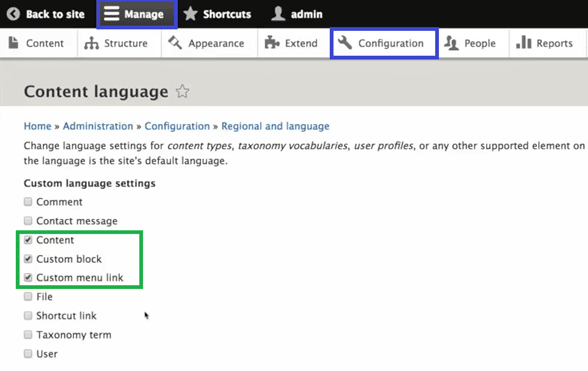Click the admin user silhouette icon
This screenshot has width=588, height=371.
pos(278,14)
